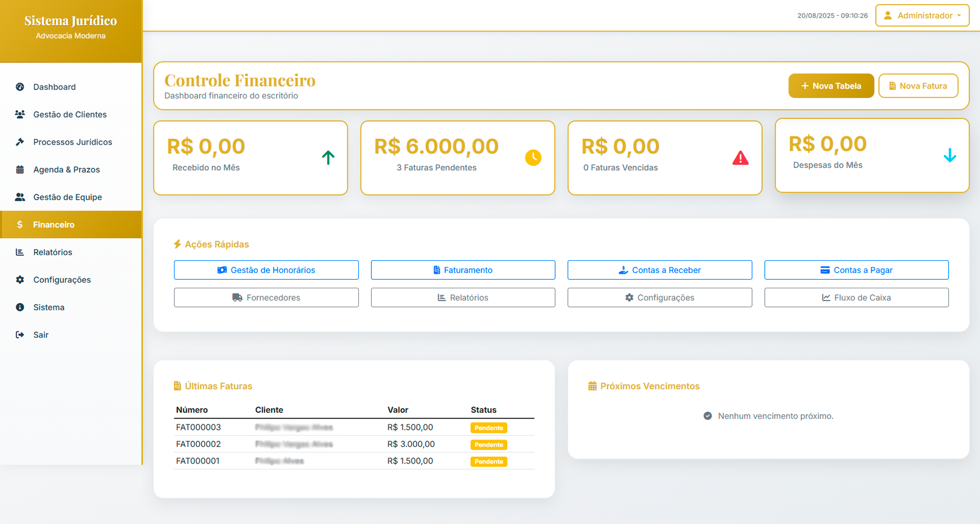Click the R$ 3.000,00 value cell

411,444
